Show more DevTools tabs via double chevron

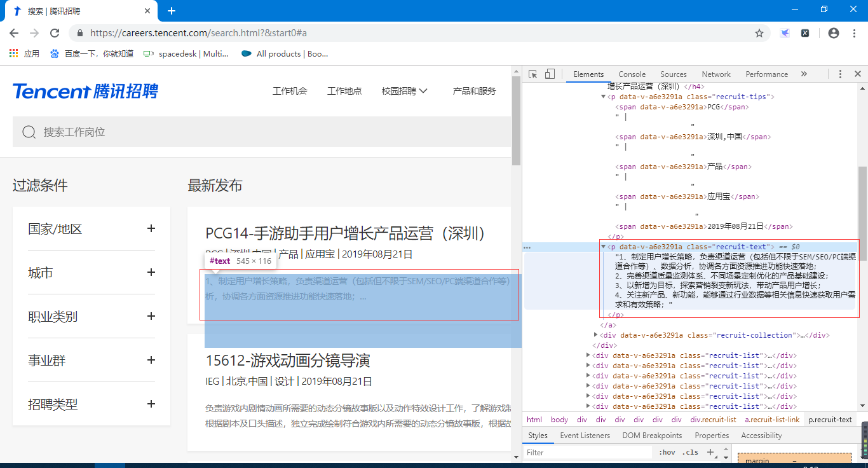tap(804, 74)
